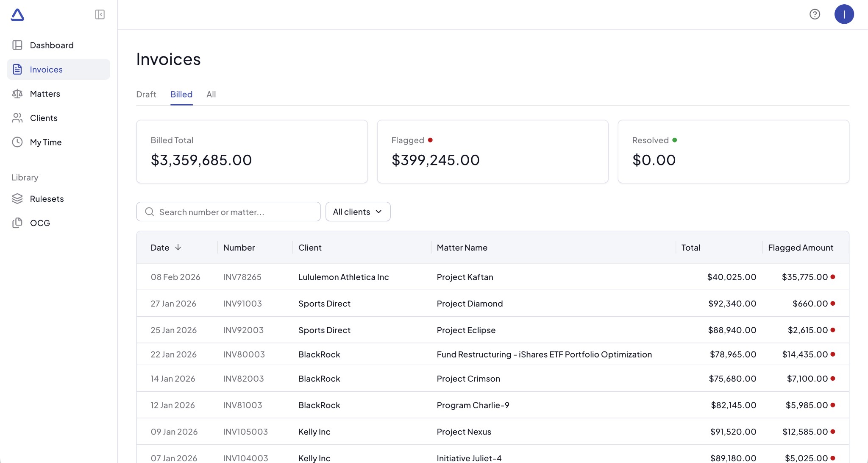Toggle the flagged dot on Project Crimson row
The image size is (868, 463).
pos(833,378)
